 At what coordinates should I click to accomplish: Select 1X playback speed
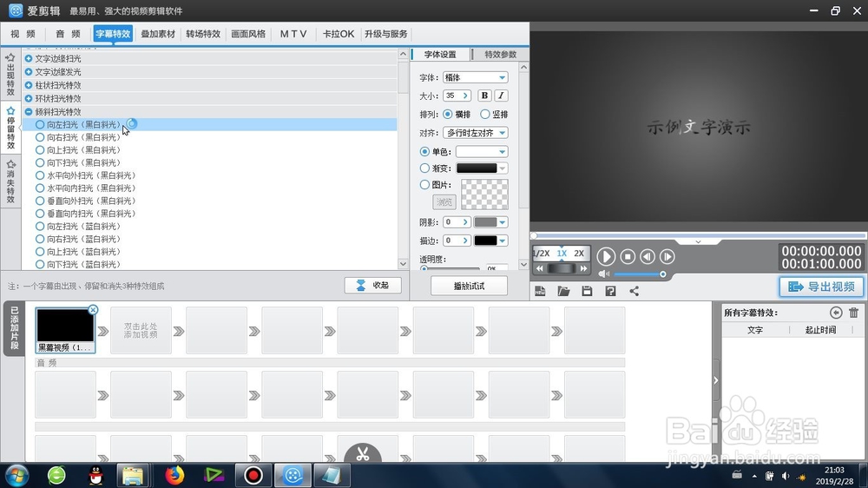click(x=562, y=254)
